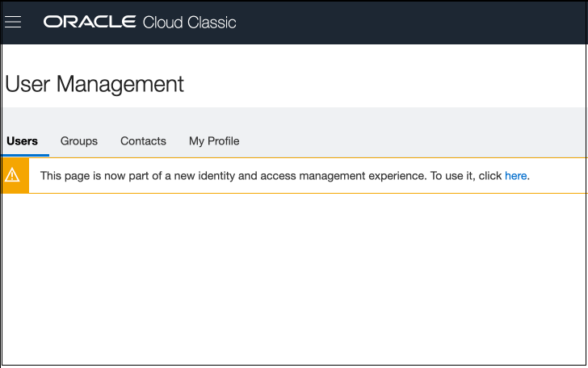Click the empty content area below notice
588x368 pixels.
[294, 274]
